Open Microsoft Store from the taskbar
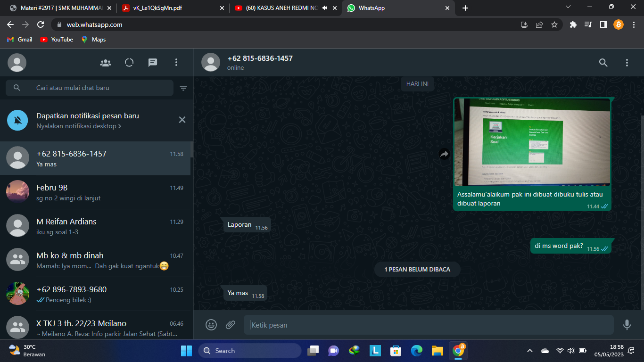Screen dimensions: 644x362 point(396,351)
